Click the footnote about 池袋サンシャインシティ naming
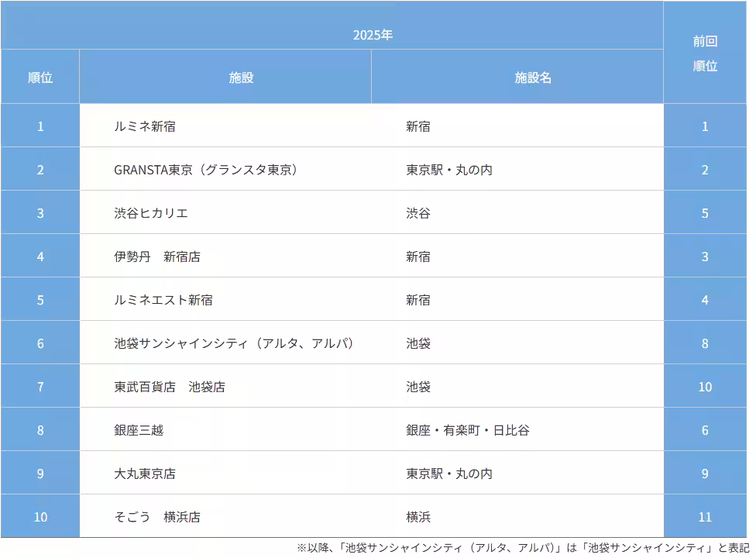This screenshot has width=756, height=558. (x=521, y=546)
